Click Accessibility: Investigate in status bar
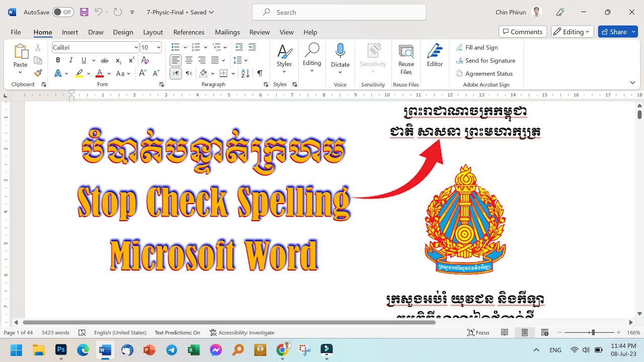 pyautogui.click(x=242, y=332)
